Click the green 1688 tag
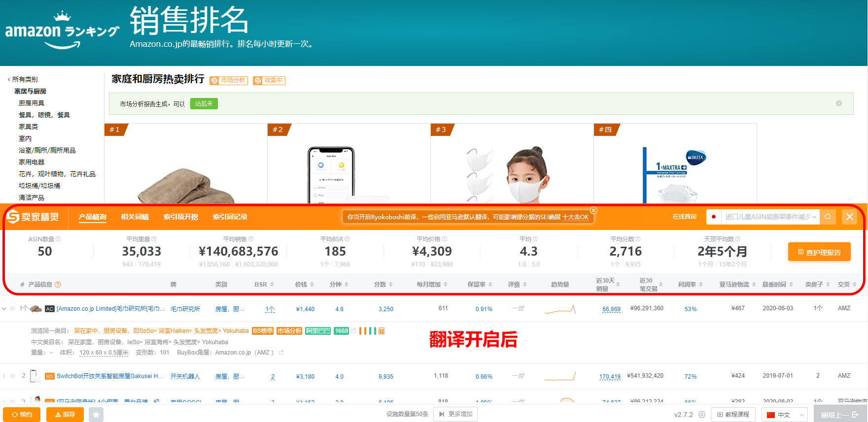 click(341, 331)
